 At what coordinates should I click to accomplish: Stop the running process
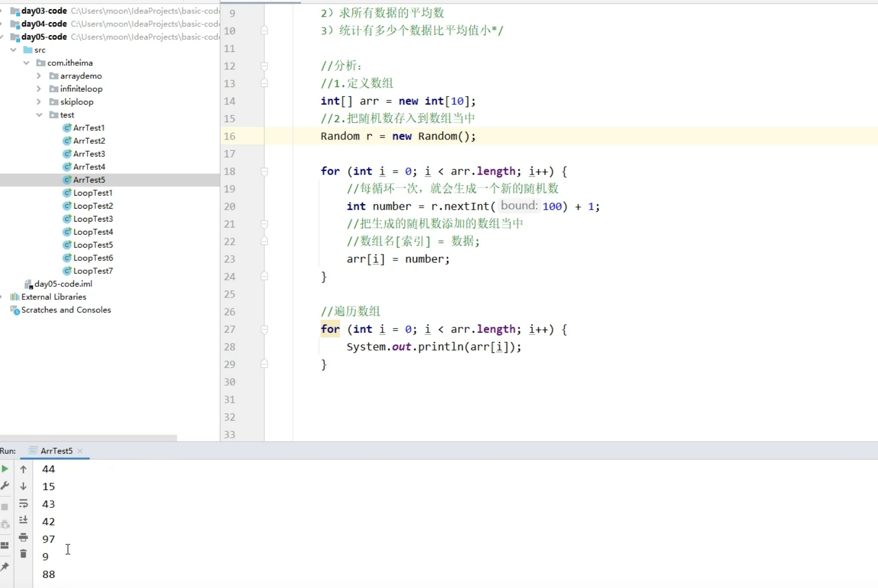[x=5, y=507]
